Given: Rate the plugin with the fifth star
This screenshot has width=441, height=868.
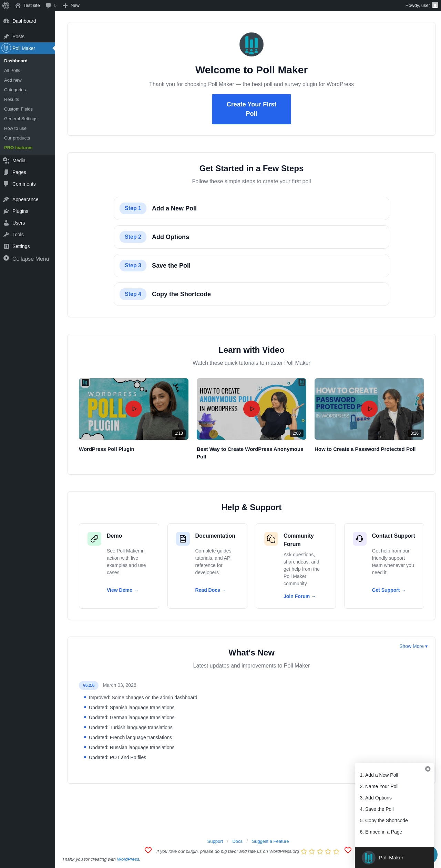Looking at the screenshot, I should click(336, 851).
